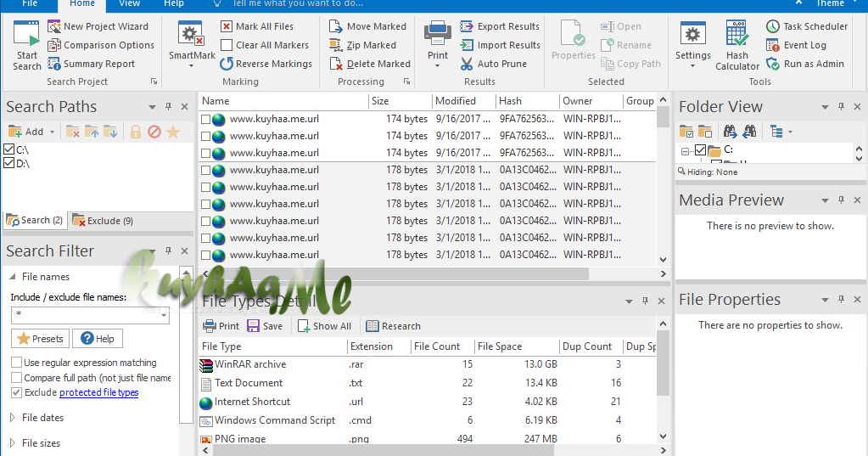
Task: Click the Settings gear in the ribbon
Action: click(x=692, y=44)
